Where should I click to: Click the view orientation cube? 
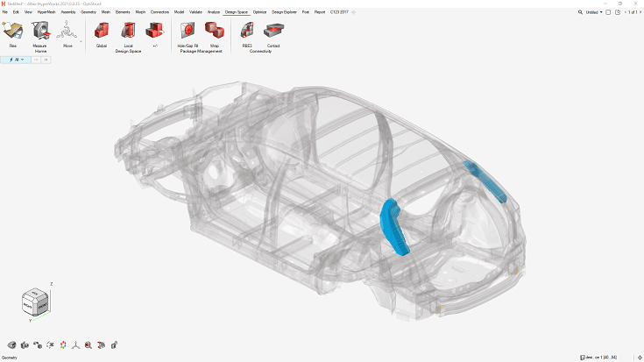click(x=35, y=302)
